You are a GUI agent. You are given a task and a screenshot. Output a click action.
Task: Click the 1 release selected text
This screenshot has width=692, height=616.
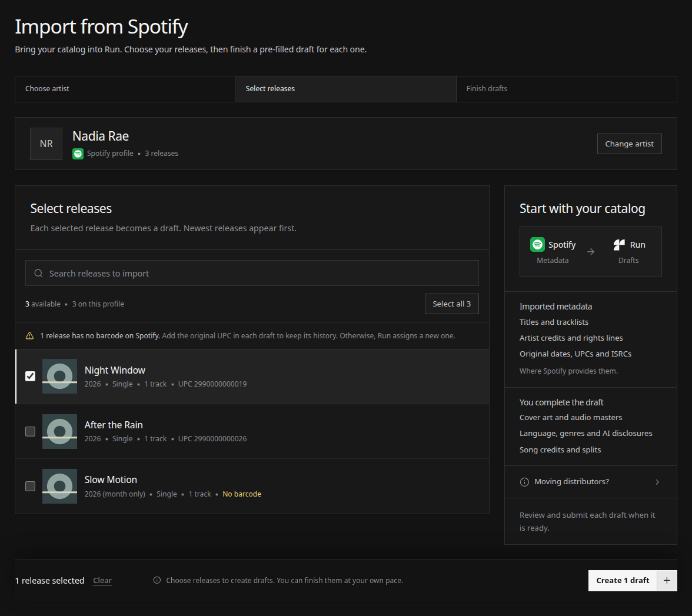[x=49, y=581]
